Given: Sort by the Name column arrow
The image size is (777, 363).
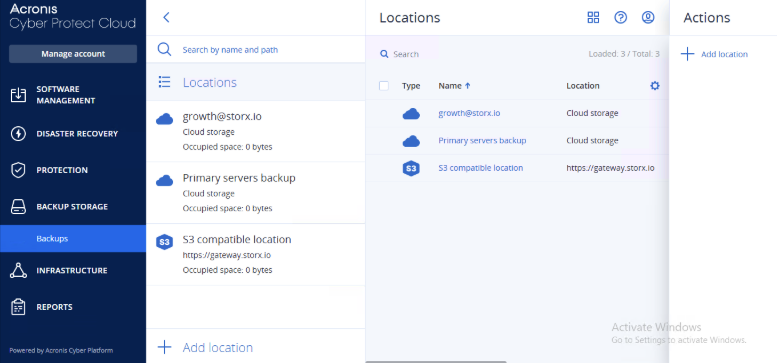Looking at the screenshot, I should (x=467, y=86).
